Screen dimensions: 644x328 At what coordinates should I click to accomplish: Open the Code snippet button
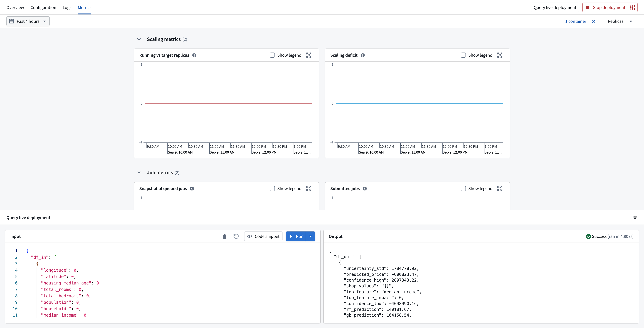click(x=263, y=236)
